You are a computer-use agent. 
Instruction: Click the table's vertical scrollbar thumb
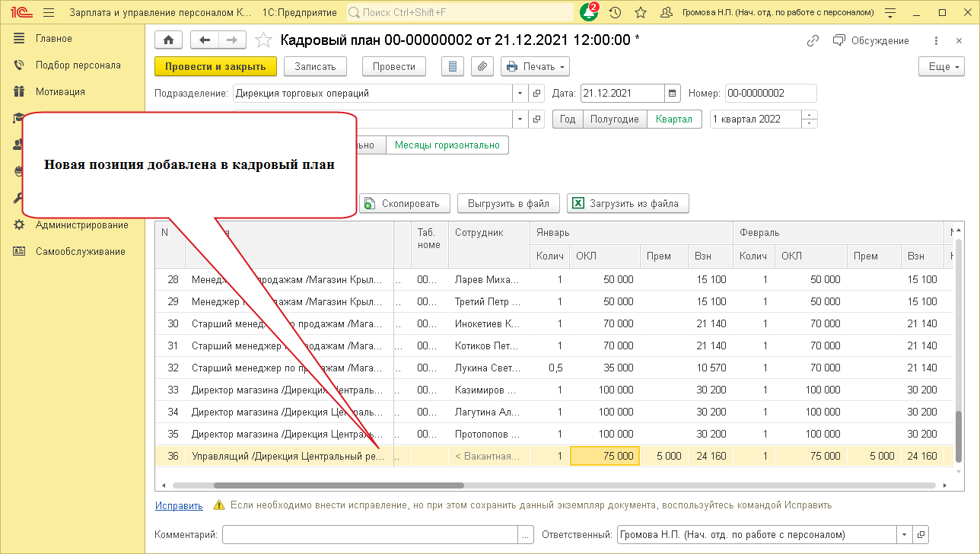(x=959, y=436)
